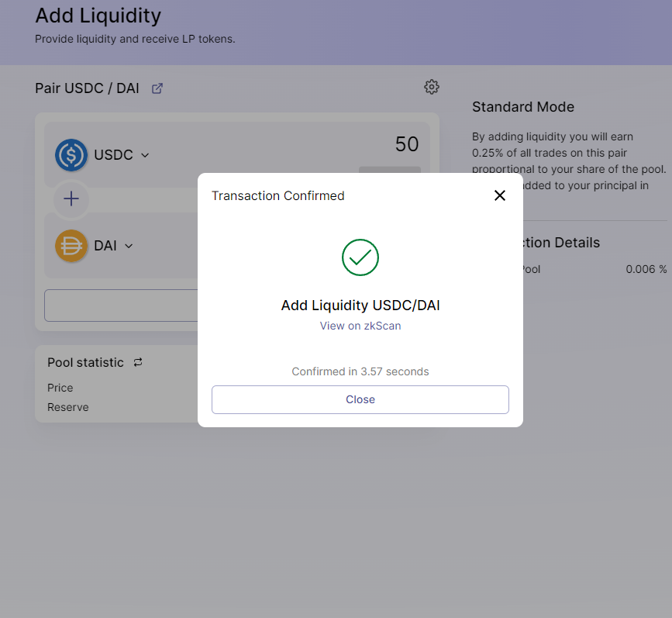Click the Price label in Pool statistic
This screenshot has width=672, height=618.
click(x=60, y=388)
